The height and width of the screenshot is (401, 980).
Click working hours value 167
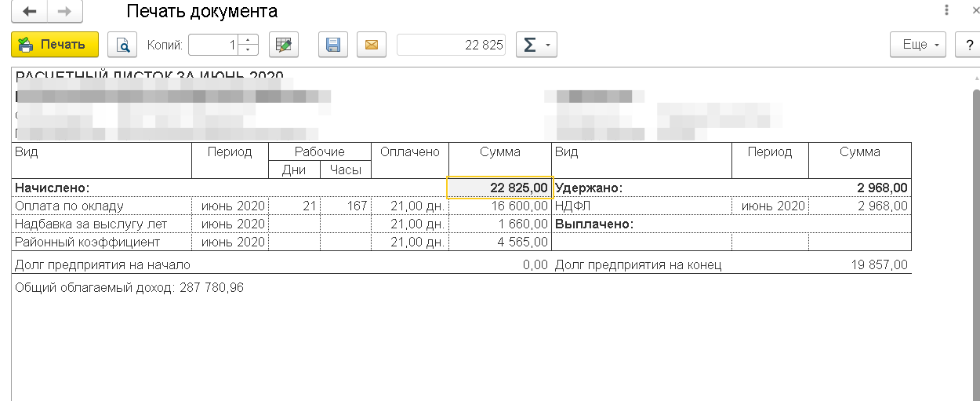pyautogui.click(x=357, y=206)
